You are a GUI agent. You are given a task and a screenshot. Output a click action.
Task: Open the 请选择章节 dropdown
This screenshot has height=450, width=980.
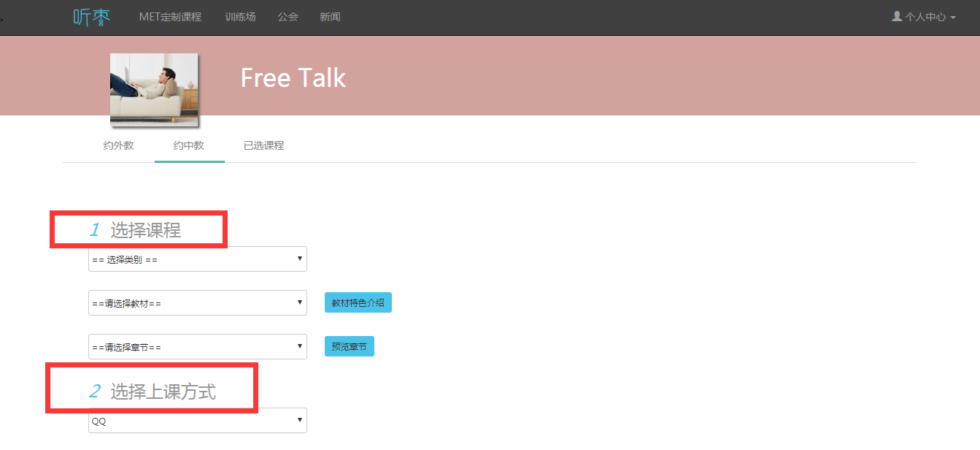(197, 347)
